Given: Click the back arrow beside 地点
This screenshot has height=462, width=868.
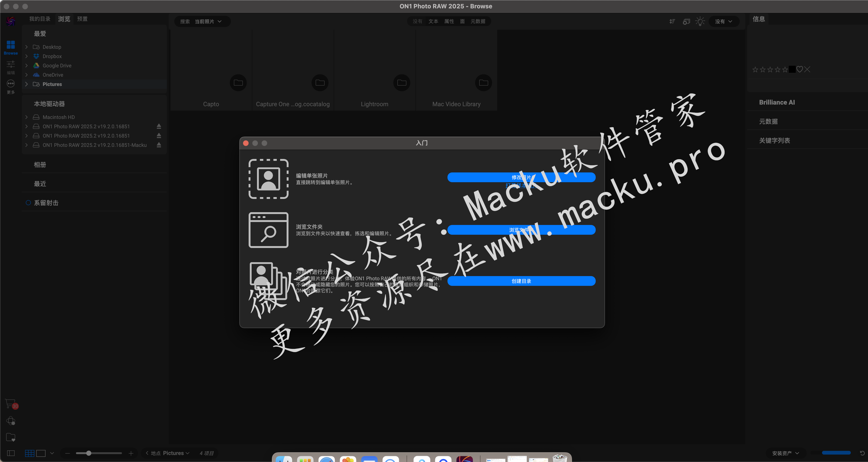Looking at the screenshot, I should pos(147,453).
